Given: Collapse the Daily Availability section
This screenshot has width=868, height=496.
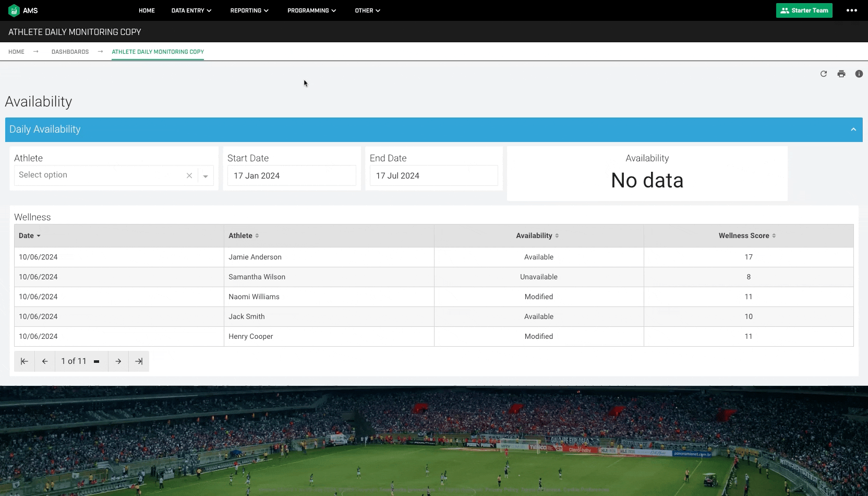Looking at the screenshot, I should click(853, 129).
